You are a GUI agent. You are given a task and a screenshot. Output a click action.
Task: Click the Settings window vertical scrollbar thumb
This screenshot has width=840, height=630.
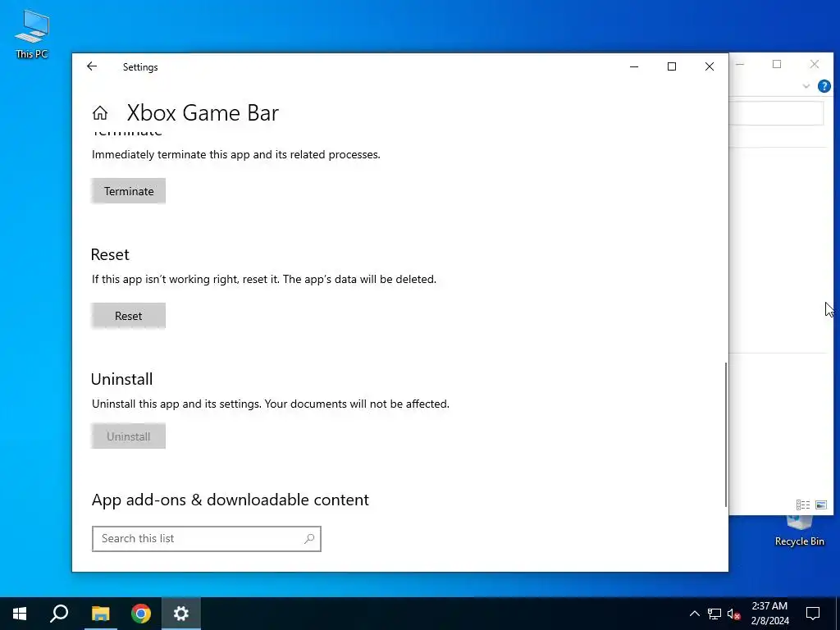(726, 435)
